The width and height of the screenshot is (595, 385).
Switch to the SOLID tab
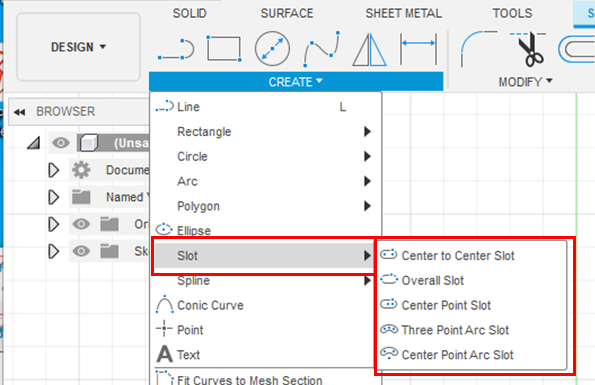pos(190,13)
